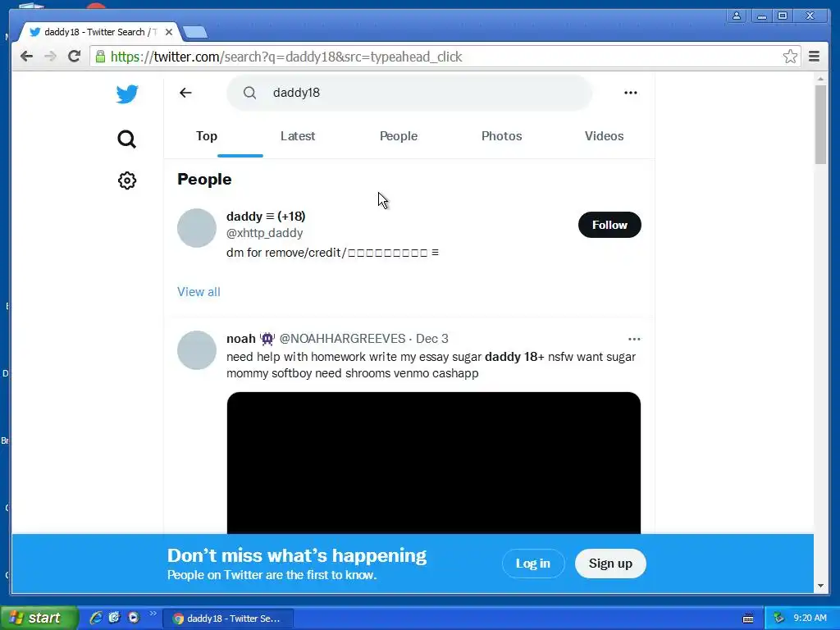The image size is (840, 630).
Task: Click browser Forward navigation button
Action: (x=50, y=57)
